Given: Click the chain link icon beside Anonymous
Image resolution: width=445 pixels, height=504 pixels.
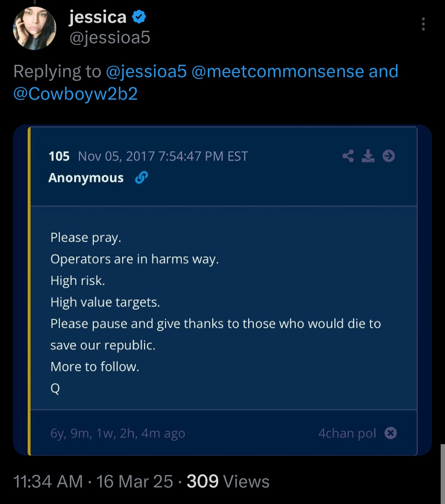Looking at the screenshot, I should (x=141, y=178).
